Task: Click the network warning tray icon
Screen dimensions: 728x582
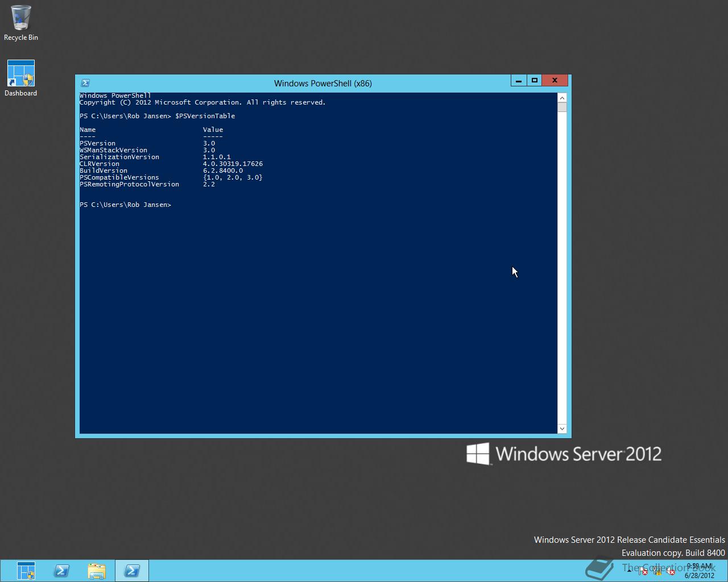Action: [x=657, y=571]
